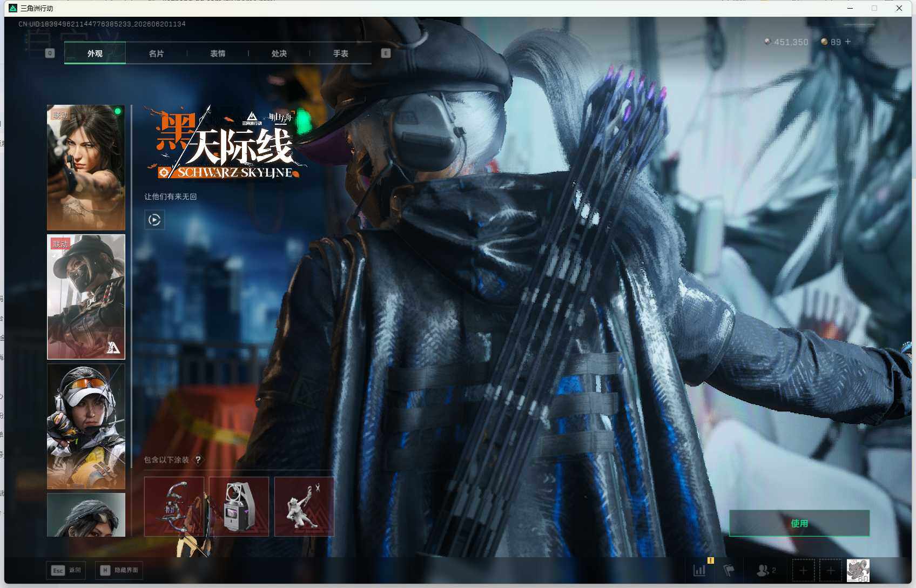
Task: Open the 表情 tab
Action: tap(218, 53)
